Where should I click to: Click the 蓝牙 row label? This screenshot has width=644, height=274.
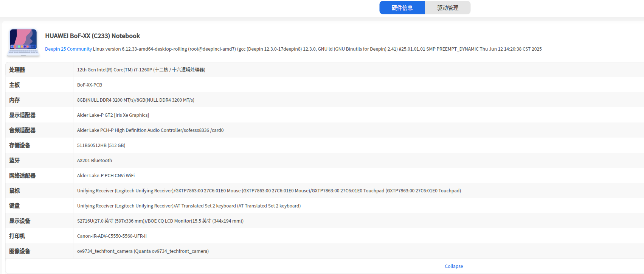click(x=14, y=161)
